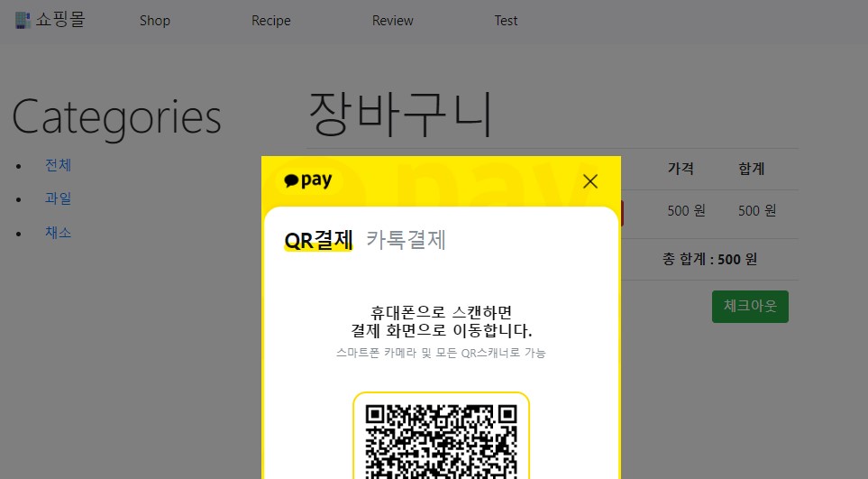
Task: Click the Kakao pay logo
Action: [x=307, y=180]
